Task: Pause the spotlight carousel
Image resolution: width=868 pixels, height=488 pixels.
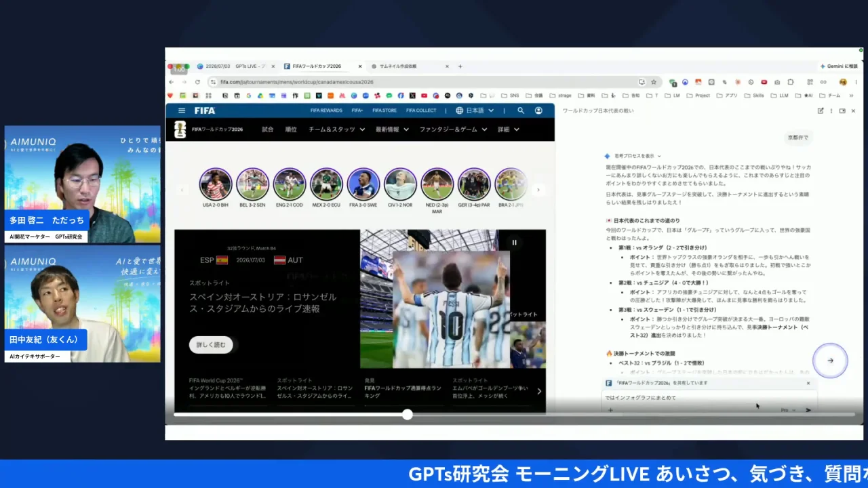Action: tap(514, 243)
